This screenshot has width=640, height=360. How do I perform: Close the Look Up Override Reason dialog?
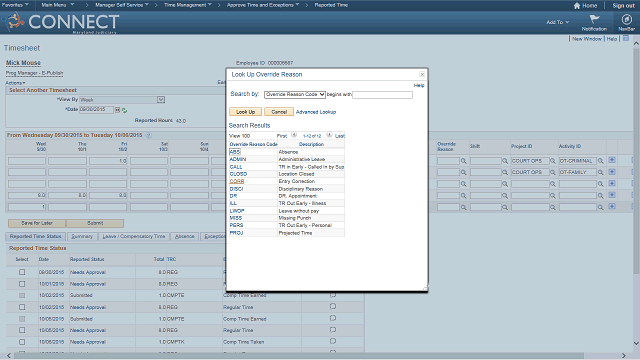coord(422,74)
